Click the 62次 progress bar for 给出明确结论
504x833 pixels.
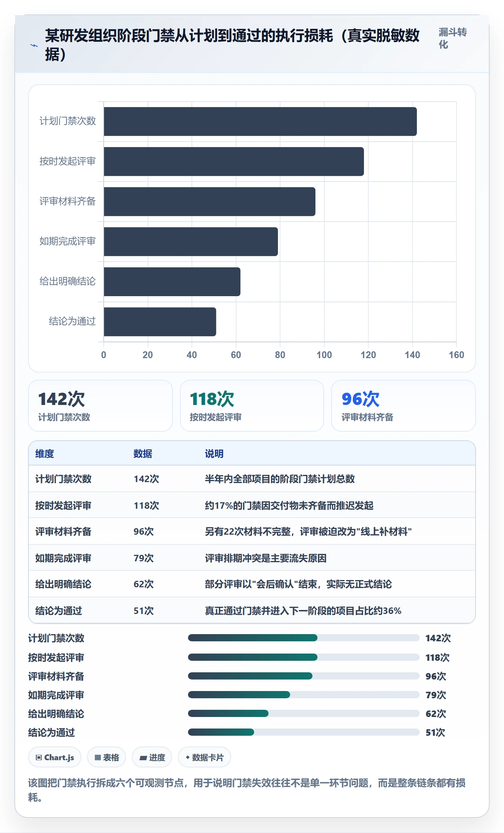(x=303, y=713)
